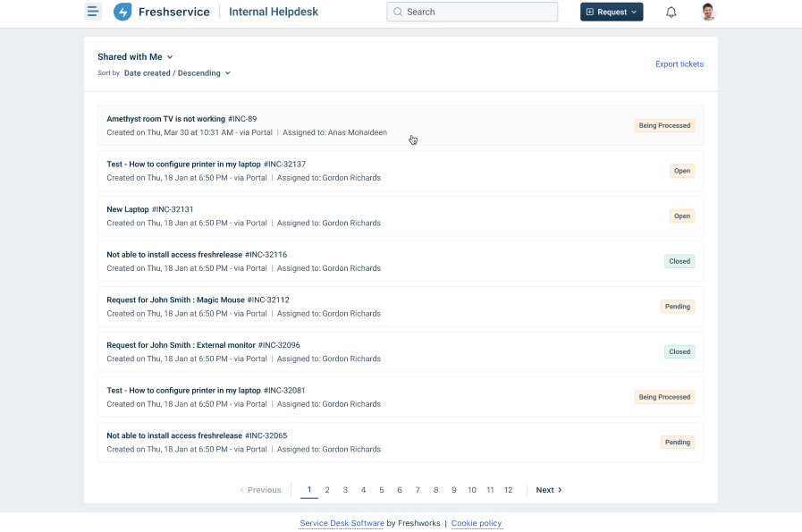This screenshot has width=802, height=532.
Task: Go to page 4 of tickets
Action: coord(363,490)
